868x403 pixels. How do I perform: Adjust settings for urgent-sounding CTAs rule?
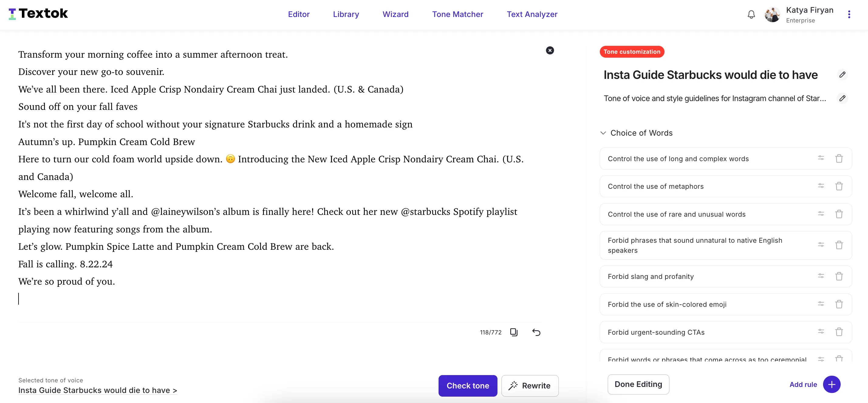coord(821,332)
